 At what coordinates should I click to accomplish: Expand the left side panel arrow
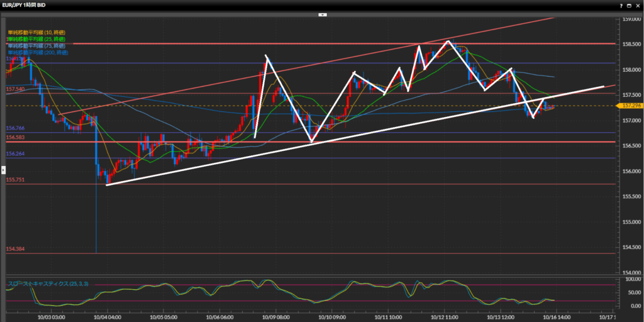[3, 169]
